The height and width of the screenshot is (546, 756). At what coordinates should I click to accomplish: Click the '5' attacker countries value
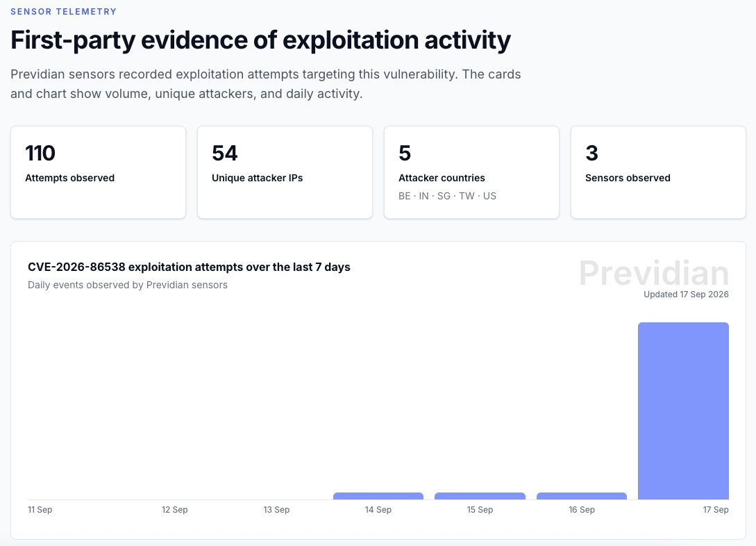pos(405,154)
